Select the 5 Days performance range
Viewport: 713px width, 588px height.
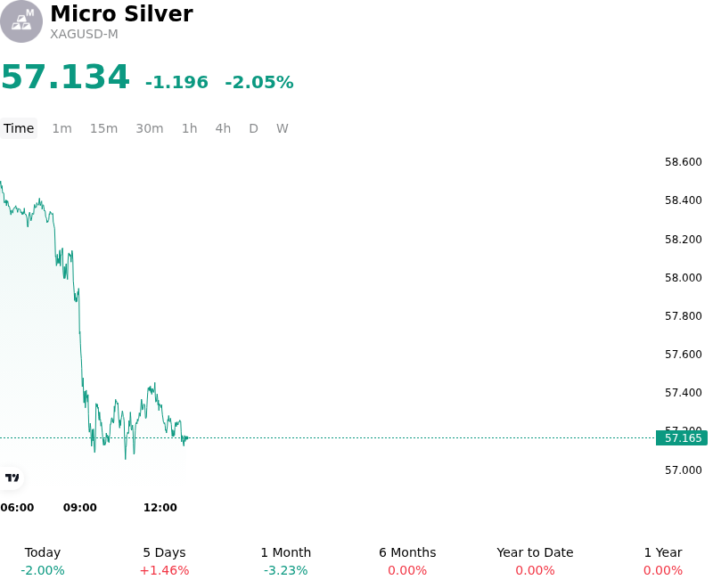tap(164, 561)
